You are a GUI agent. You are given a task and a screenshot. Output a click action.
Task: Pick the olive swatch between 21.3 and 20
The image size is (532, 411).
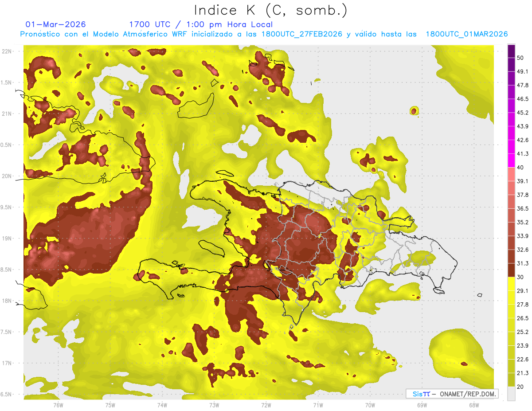click(x=511, y=380)
